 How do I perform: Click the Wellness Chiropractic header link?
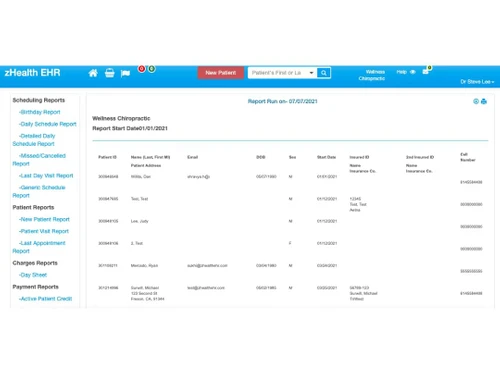click(x=372, y=75)
